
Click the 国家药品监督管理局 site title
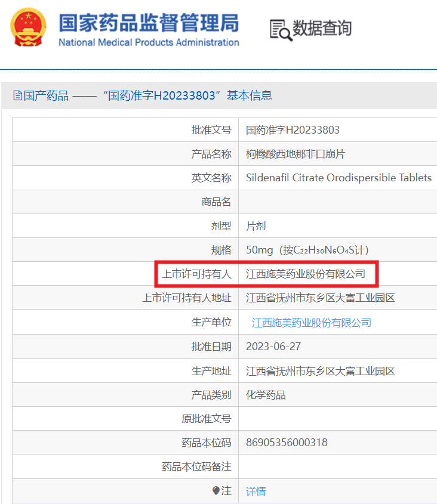click(x=149, y=22)
